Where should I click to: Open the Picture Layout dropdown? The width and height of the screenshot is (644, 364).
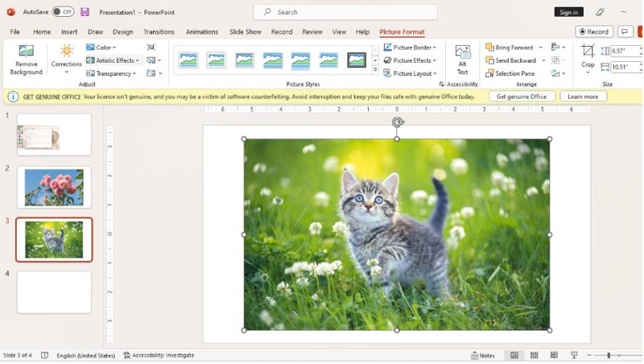[410, 73]
